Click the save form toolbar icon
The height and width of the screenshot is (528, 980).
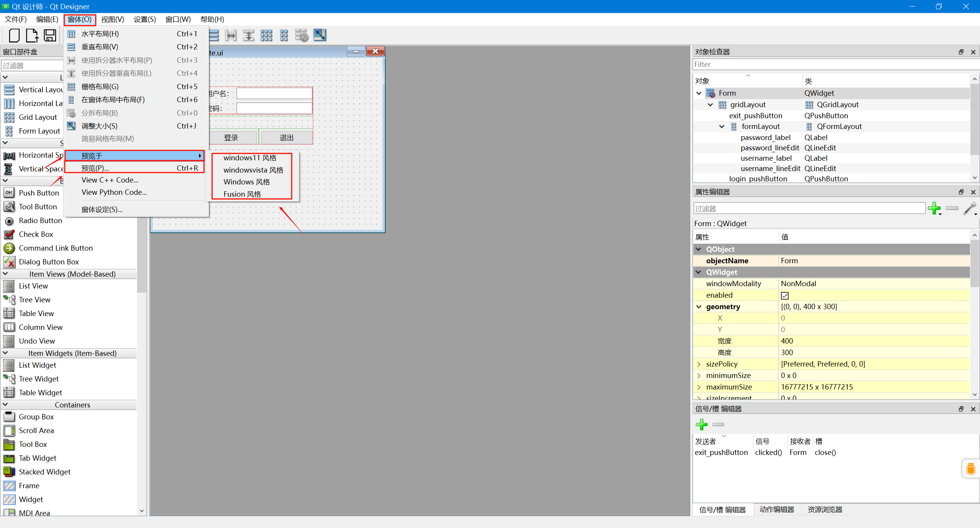coord(50,35)
